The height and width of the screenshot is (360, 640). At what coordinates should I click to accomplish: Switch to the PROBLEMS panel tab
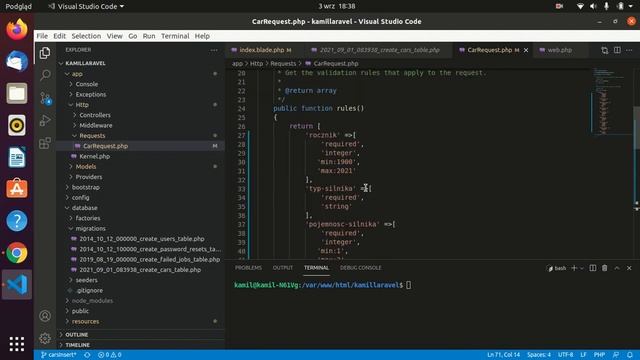coord(248,268)
